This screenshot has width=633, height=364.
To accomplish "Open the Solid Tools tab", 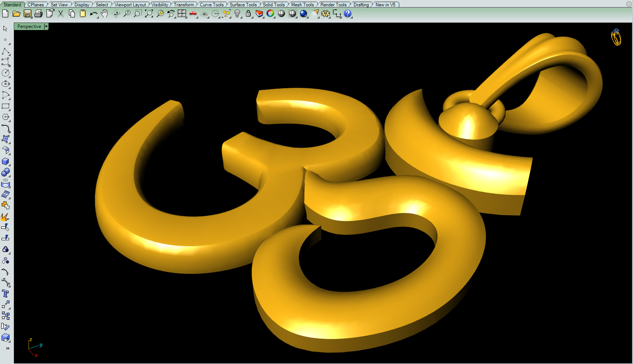I will coord(274,5).
